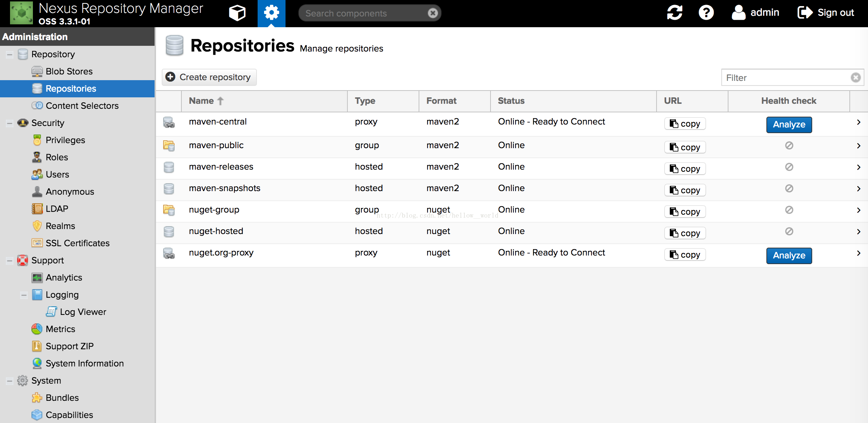Sort by the Type column header

tap(383, 101)
